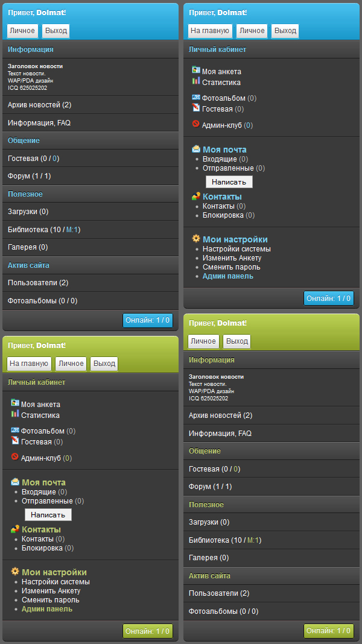Click the Мои настройки gear icon in the blue panel
362x644 pixels.
coord(196,239)
